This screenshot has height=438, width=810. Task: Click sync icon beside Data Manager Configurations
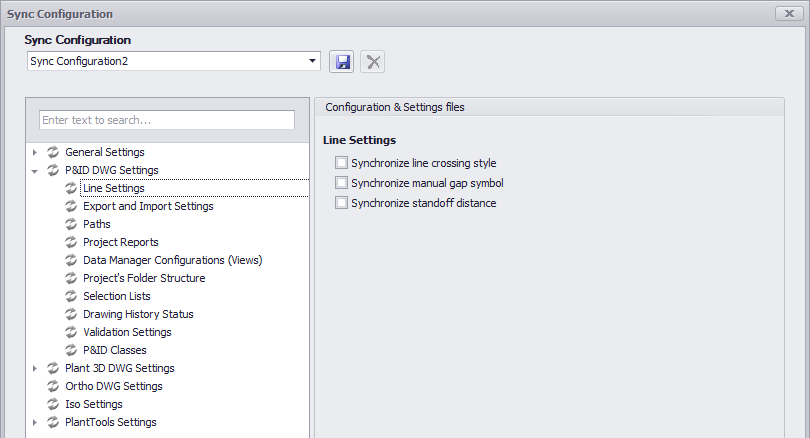71,260
